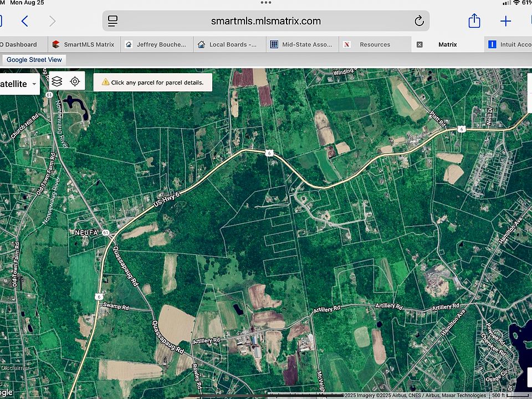
Task: Open the Jeffrey Boucher tab
Action: tap(156, 44)
